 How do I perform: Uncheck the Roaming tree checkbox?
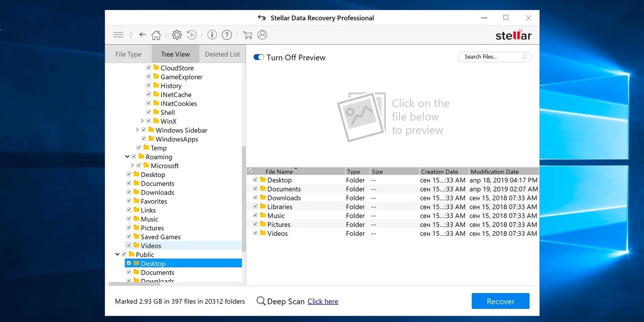click(x=134, y=157)
